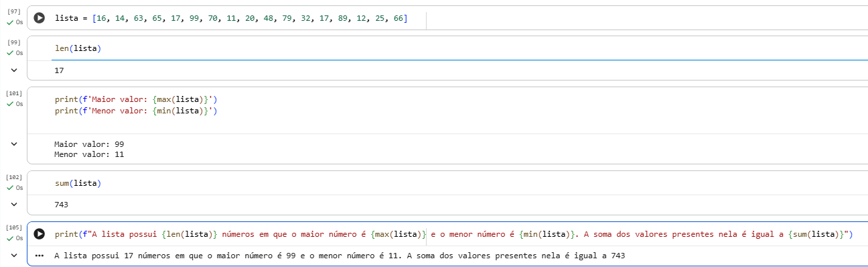Collapse the output showing 743
Image resolution: width=868 pixels, height=267 pixels.
pyautogui.click(x=14, y=205)
